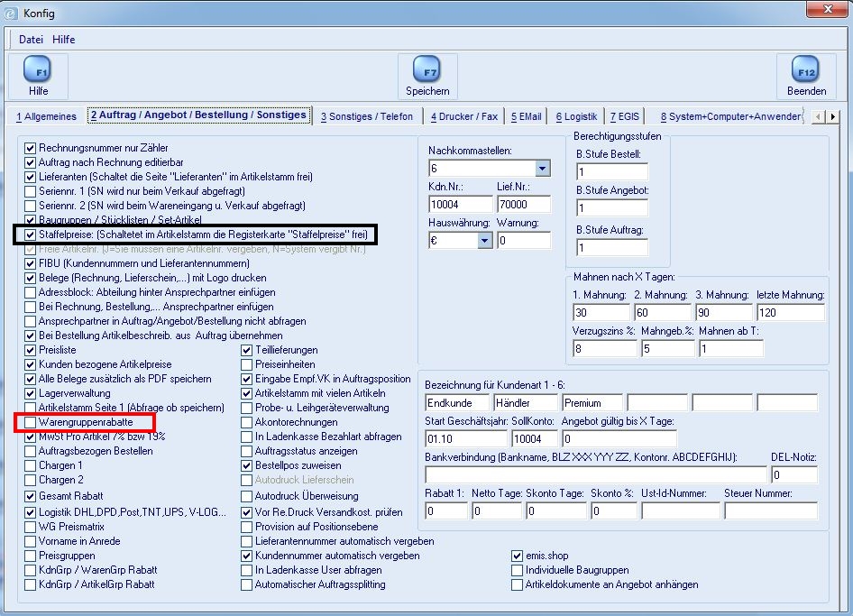Click the SollKonto field
Viewport: 853px width, 616px height.
534,438
